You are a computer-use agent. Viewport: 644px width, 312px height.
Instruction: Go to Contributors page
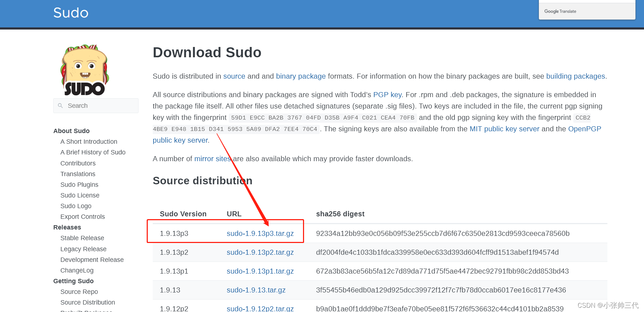[x=78, y=163]
